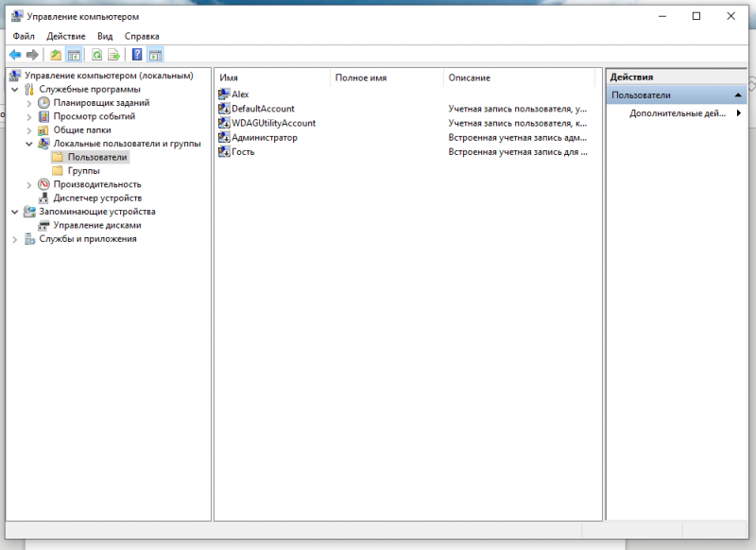Sort by the Имя column header

click(271, 77)
